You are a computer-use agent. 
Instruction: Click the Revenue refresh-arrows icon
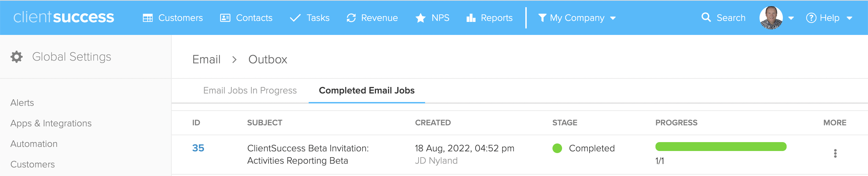[351, 18]
